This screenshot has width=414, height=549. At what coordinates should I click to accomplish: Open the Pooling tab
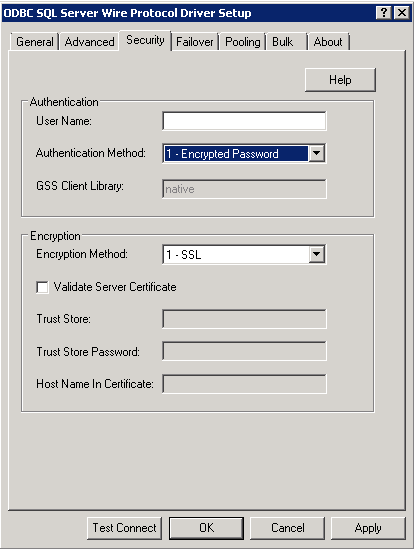pos(242,42)
